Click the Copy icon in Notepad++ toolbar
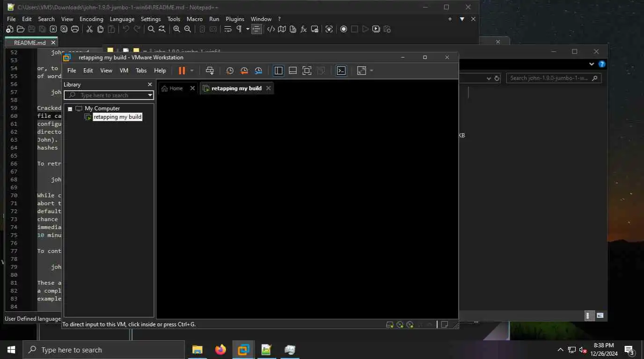The image size is (644, 359). pyautogui.click(x=100, y=29)
